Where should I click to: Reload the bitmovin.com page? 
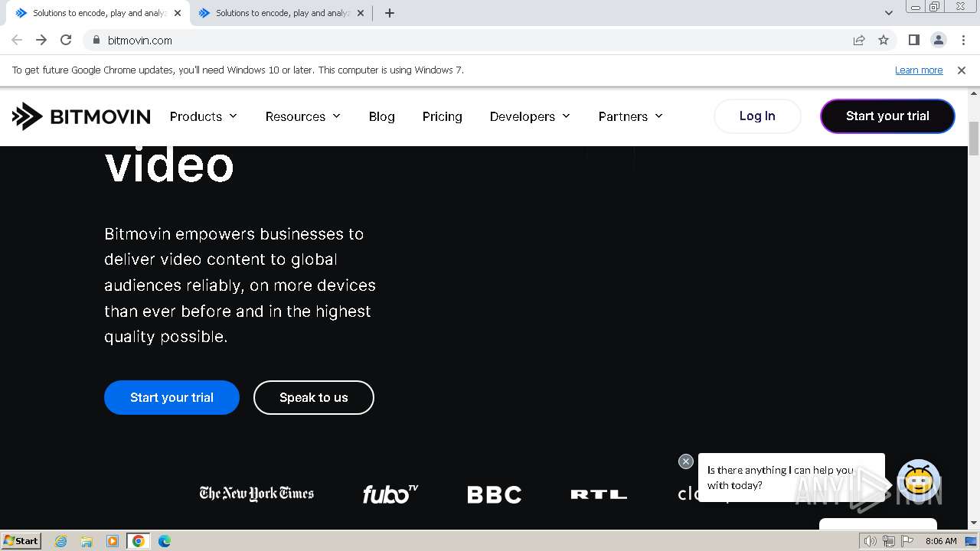click(66, 40)
